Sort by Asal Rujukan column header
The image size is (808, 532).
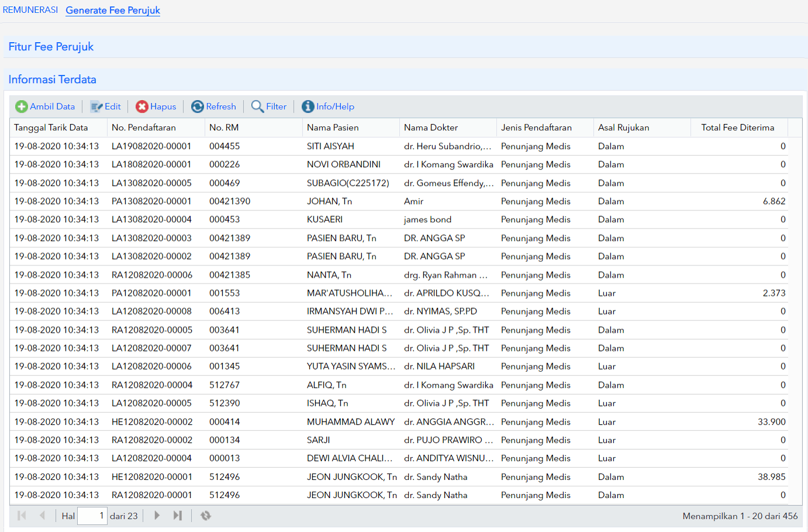(643, 127)
